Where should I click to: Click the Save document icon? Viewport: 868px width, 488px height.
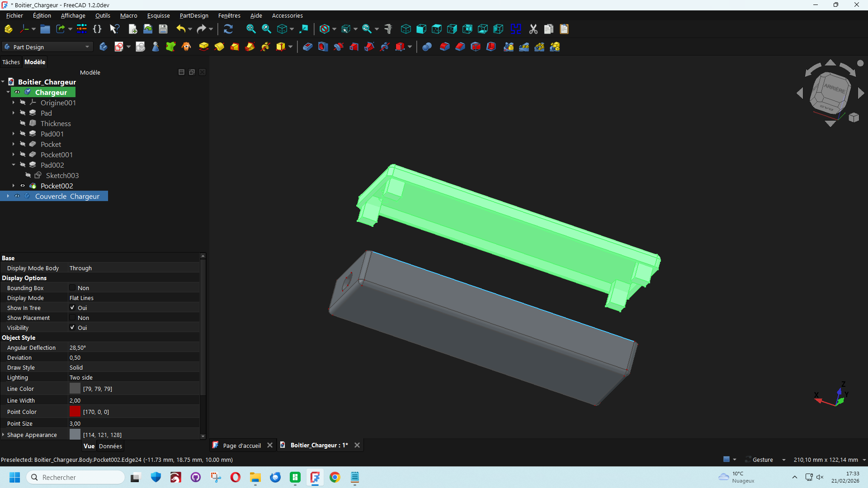click(163, 29)
